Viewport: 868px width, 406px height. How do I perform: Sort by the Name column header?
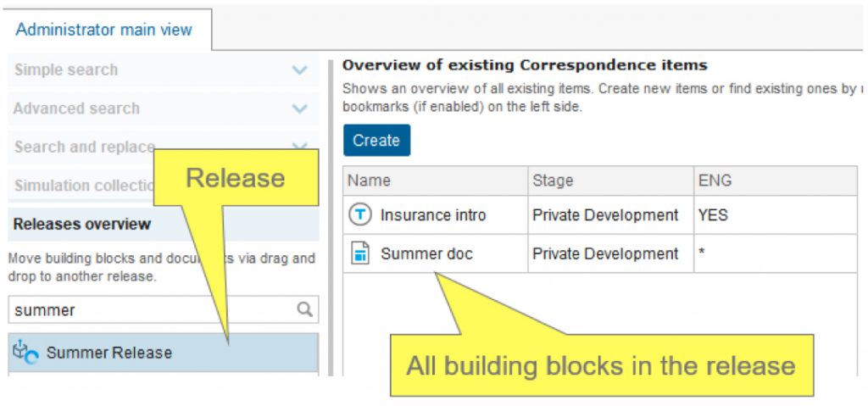(x=435, y=181)
